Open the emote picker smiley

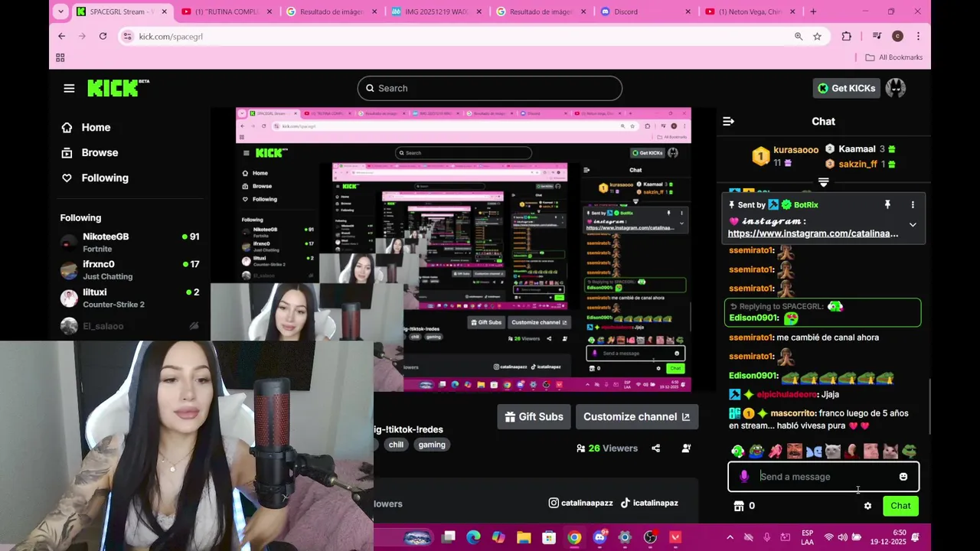[903, 477]
